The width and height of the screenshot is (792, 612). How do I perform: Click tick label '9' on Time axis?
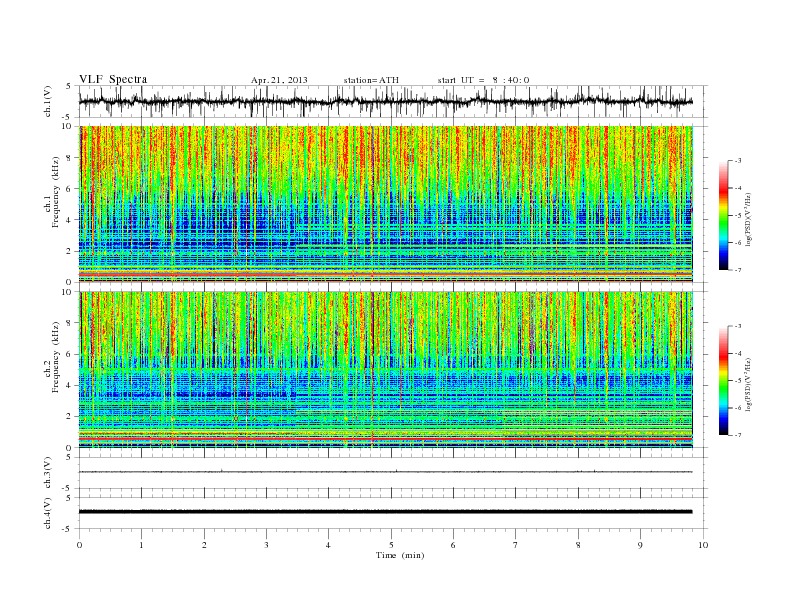click(640, 545)
